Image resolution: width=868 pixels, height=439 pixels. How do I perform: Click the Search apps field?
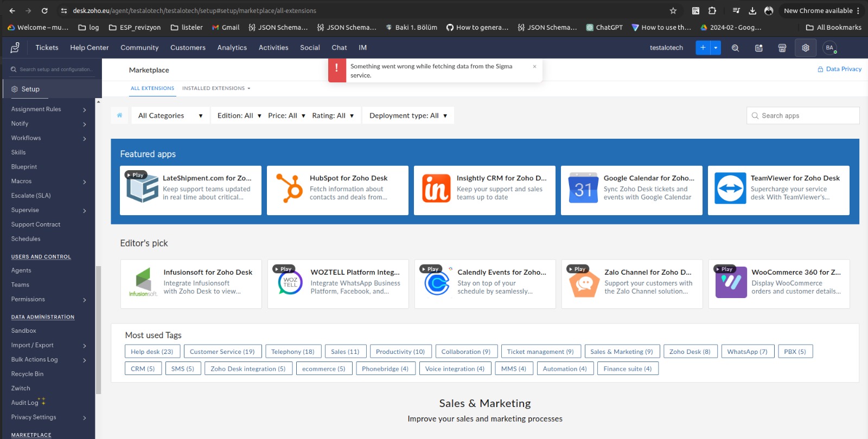pyautogui.click(x=803, y=115)
